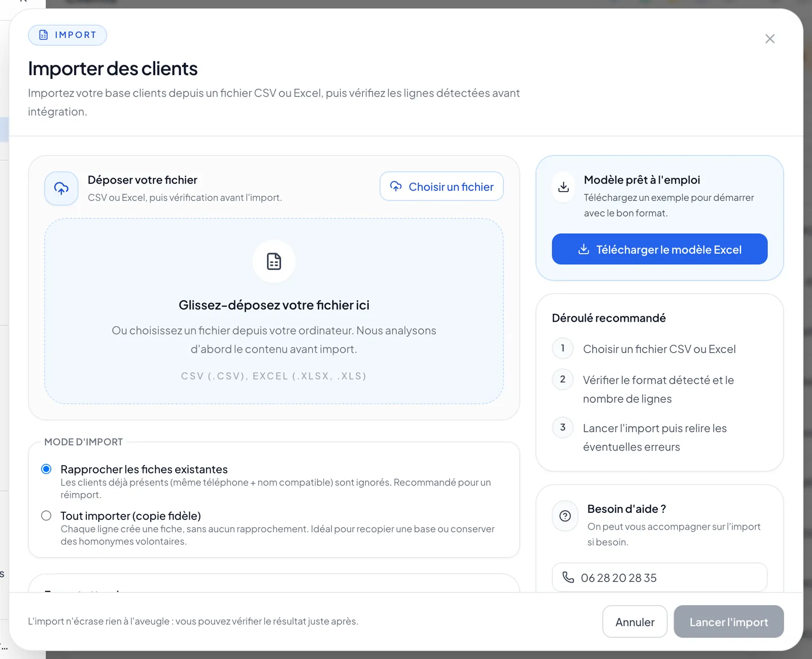
Task: Click the small document icon inside IMPORT badge
Action: (44, 35)
